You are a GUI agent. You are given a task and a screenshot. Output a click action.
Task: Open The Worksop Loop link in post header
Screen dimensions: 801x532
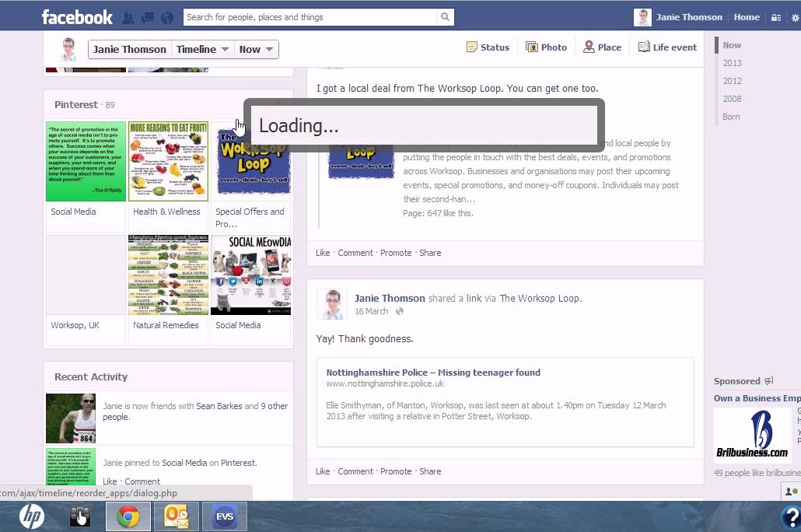point(540,298)
